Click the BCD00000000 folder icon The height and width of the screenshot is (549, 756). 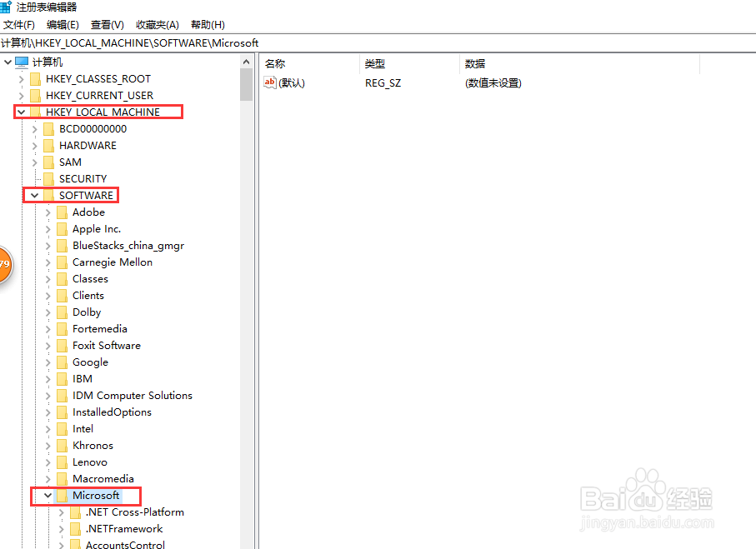click(x=48, y=129)
